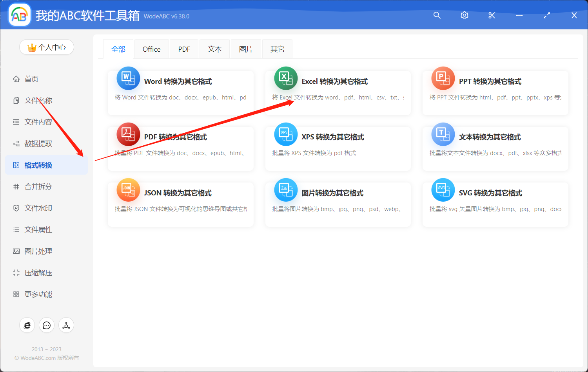Image resolution: width=588 pixels, height=372 pixels.
Task: Click the 个人中心 button
Action: click(46, 47)
